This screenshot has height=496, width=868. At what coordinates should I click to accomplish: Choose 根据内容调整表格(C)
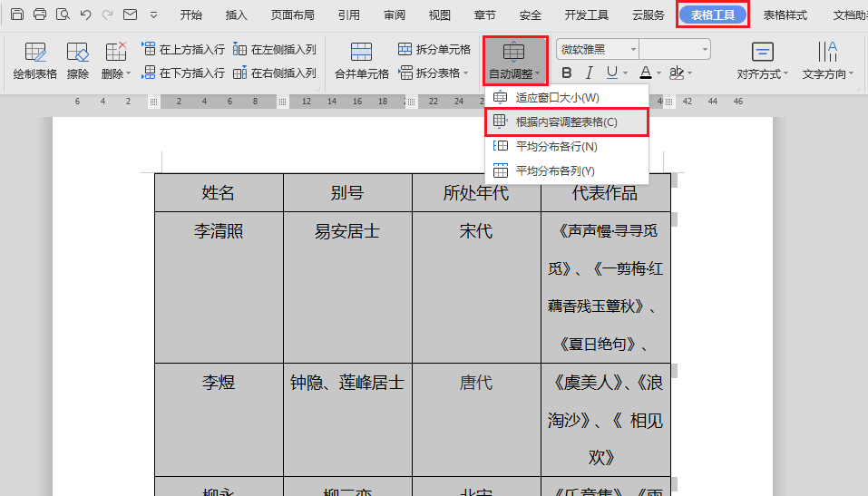pyautogui.click(x=566, y=122)
